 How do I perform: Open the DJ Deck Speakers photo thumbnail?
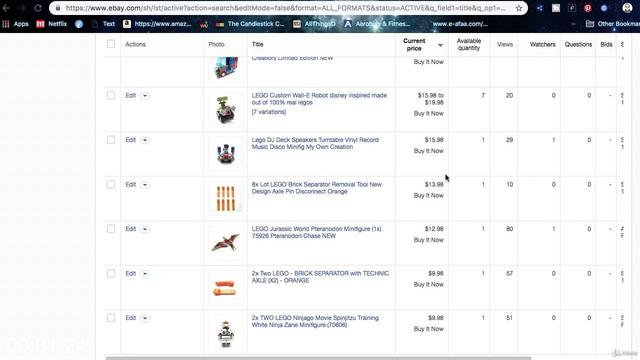tap(225, 154)
